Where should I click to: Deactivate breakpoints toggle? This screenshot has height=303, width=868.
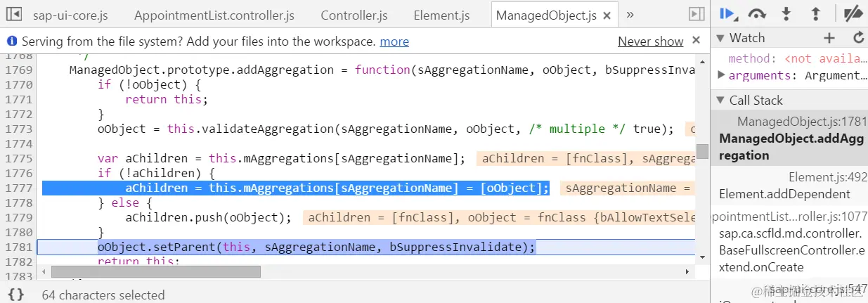coord(853,13)
